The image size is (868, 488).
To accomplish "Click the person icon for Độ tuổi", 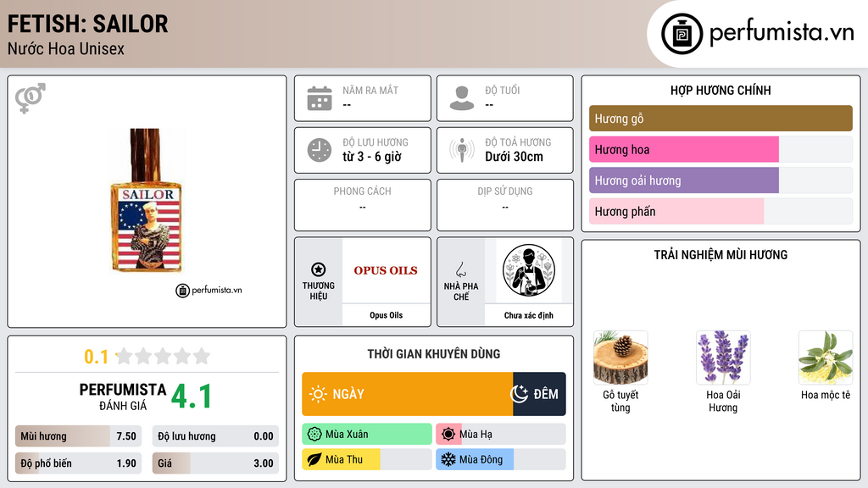I will (462, 98).
